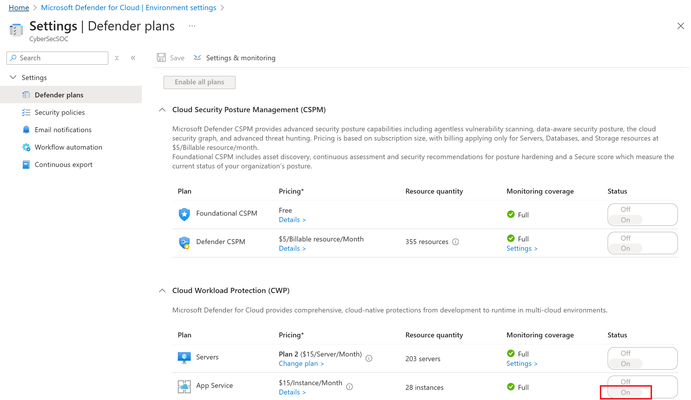The image size is (691, 400).
Task: Switch App Service status to Off
Action: coord(625,381)
